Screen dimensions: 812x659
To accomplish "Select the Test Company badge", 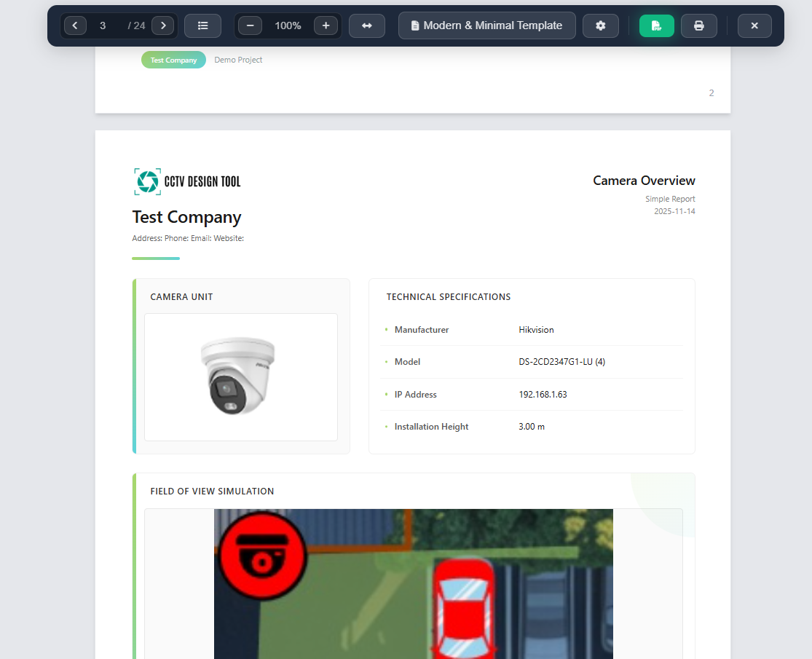I will (173, 60).
